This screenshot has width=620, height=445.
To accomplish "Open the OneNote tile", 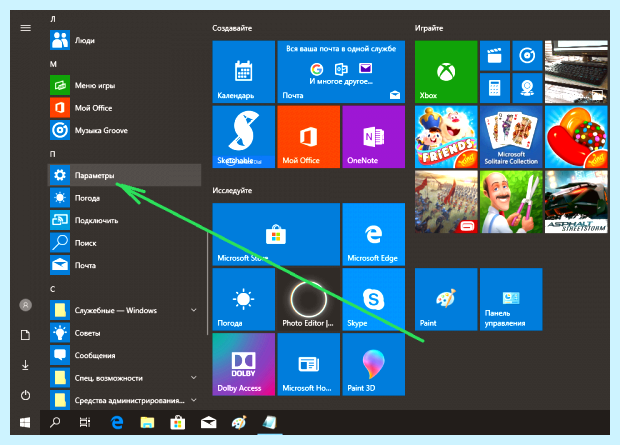I will tap(373, 136).
